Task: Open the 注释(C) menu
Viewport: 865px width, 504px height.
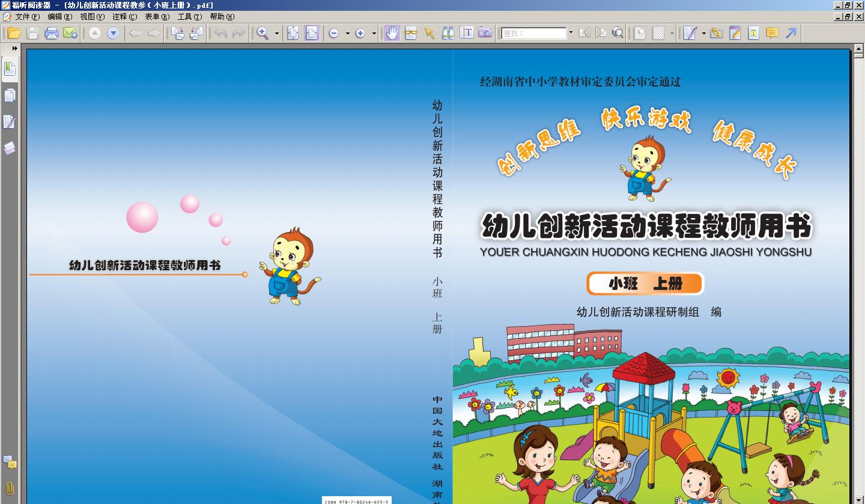Action: pyautogui.click(x=125, y=17)
